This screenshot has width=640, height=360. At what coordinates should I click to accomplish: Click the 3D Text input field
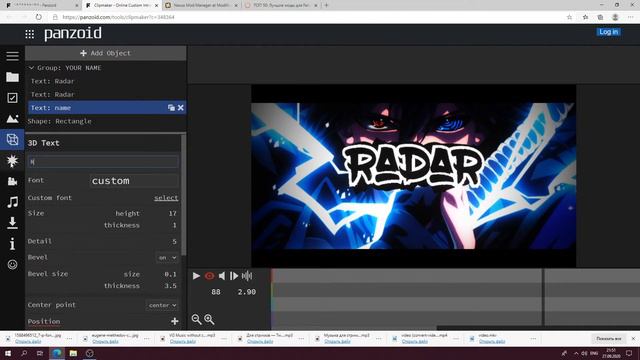(x=103, y=162)
